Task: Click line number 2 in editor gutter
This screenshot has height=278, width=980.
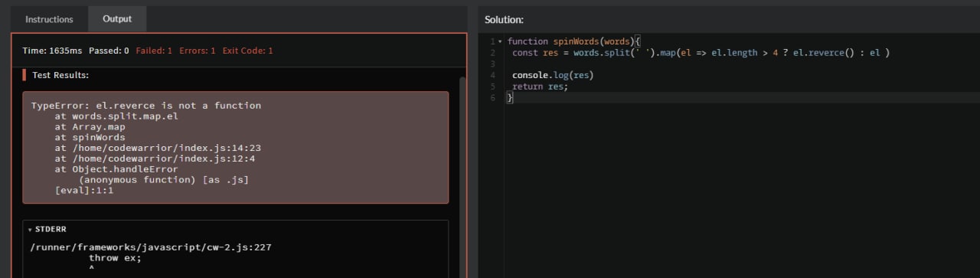Action: tap(493, 53)
